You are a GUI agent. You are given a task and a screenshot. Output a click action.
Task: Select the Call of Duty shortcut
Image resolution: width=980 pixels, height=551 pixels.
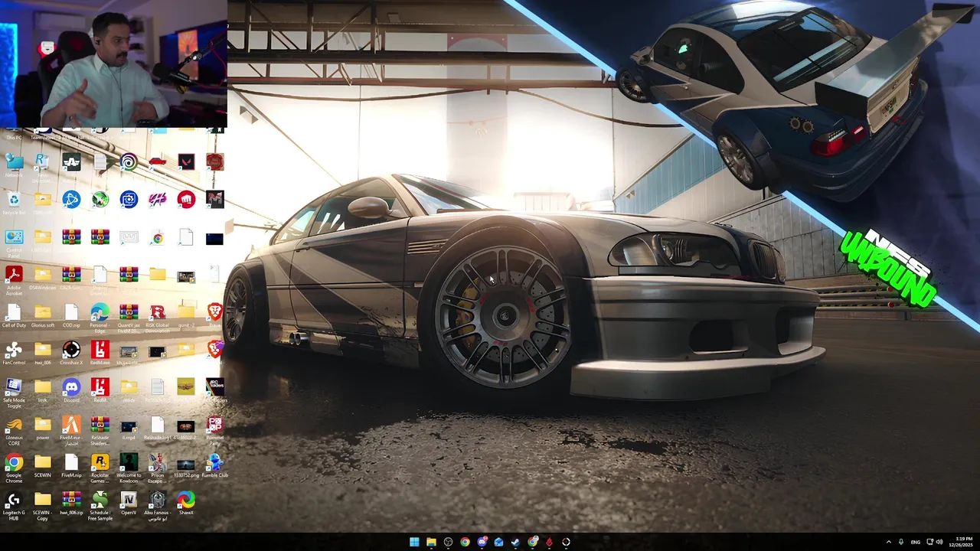[x=14, y=315]
